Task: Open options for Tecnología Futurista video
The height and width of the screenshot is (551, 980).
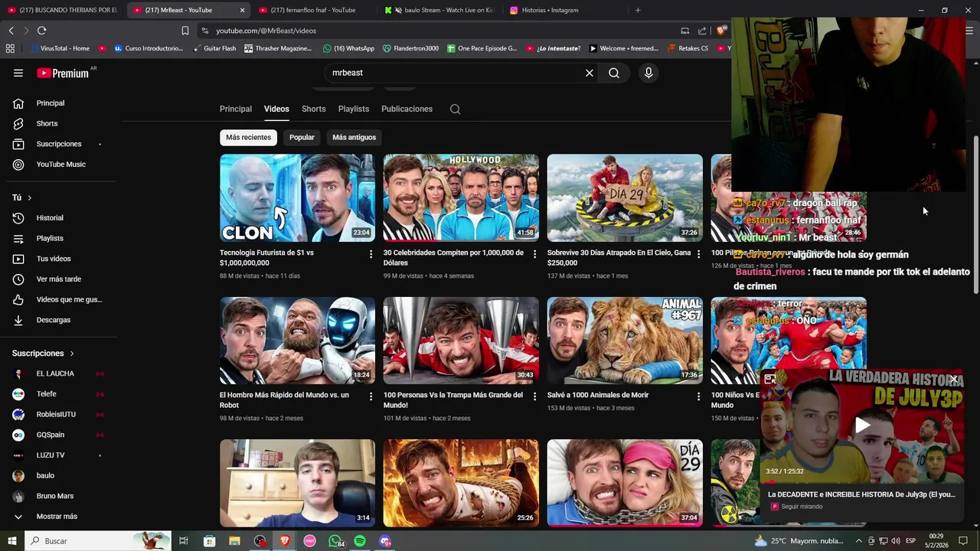Action: [371, 253]
